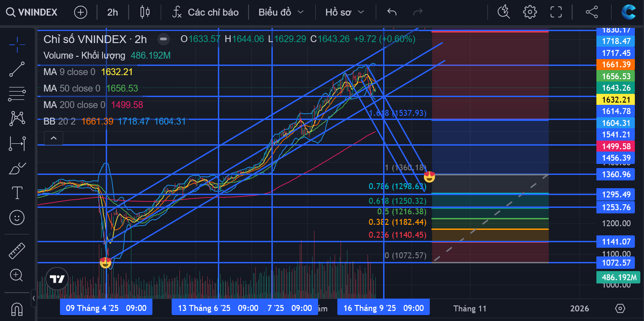Viewport: 644px width, 321px height.
Task: Open the candlestick chart style menu
Action: pyautogui.click(x=145, y=12)
